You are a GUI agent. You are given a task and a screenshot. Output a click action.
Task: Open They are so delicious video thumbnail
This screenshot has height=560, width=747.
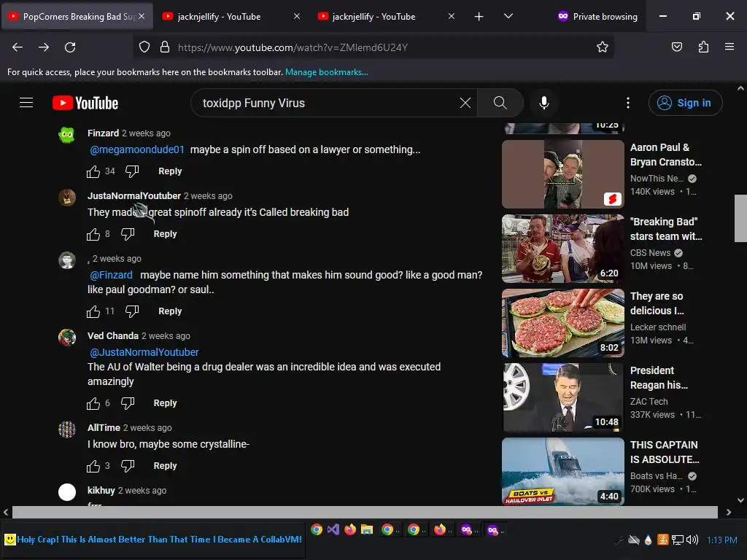click(562, 323)
